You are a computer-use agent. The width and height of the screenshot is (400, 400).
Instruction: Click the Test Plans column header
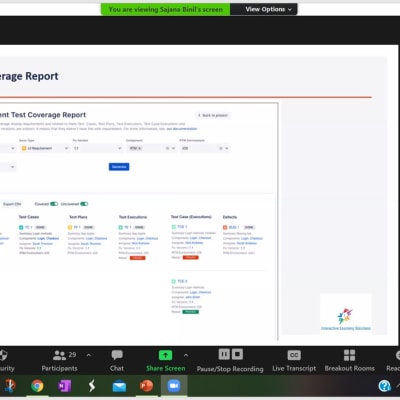[x=78, y=217]
